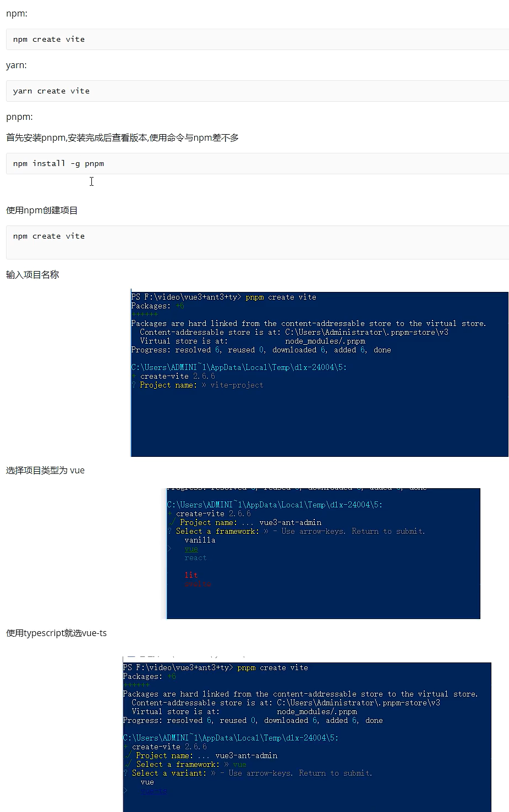Click the 'yarn create vite' code block
The width and height of the screenshot is (509, 812).
pyautogui.click(x=257, y=91)
